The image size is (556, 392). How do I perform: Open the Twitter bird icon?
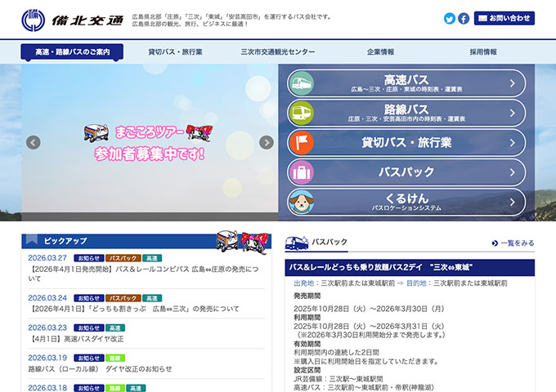tap(449, 19)
